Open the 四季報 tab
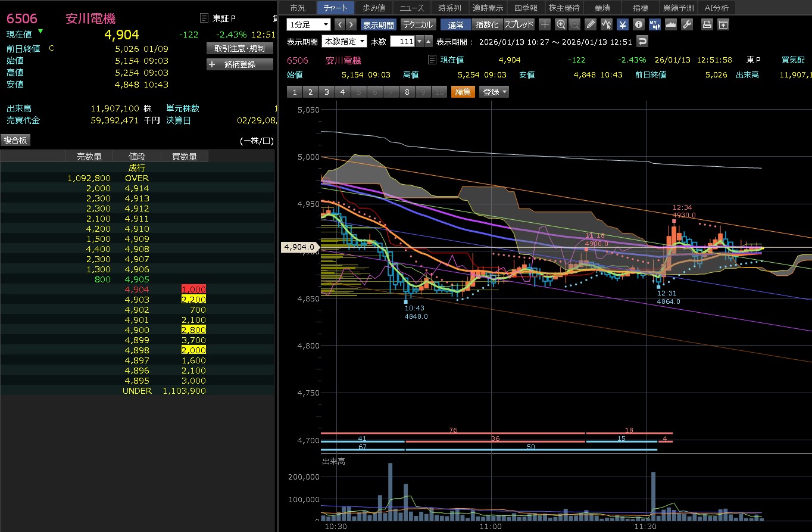The height and width of the screenshot is (532, 812). [526, 8]
